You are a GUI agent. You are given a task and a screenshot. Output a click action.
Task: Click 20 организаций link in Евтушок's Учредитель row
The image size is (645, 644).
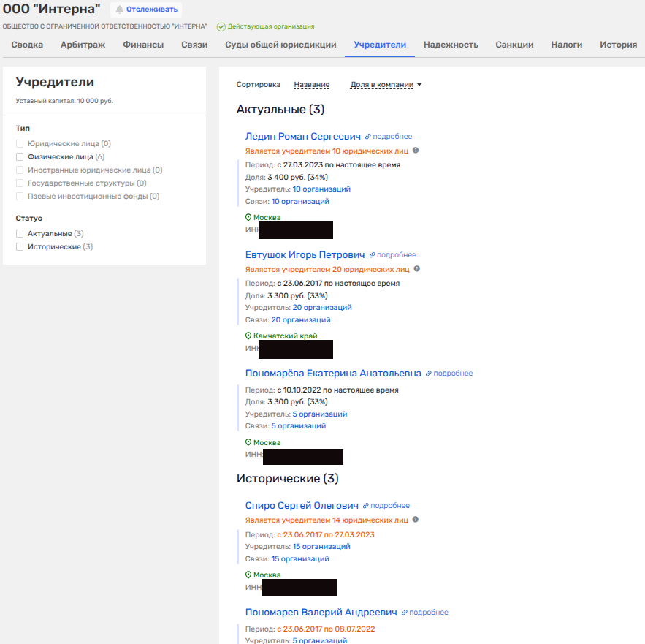pyautogui.click(x=322, y=308)
